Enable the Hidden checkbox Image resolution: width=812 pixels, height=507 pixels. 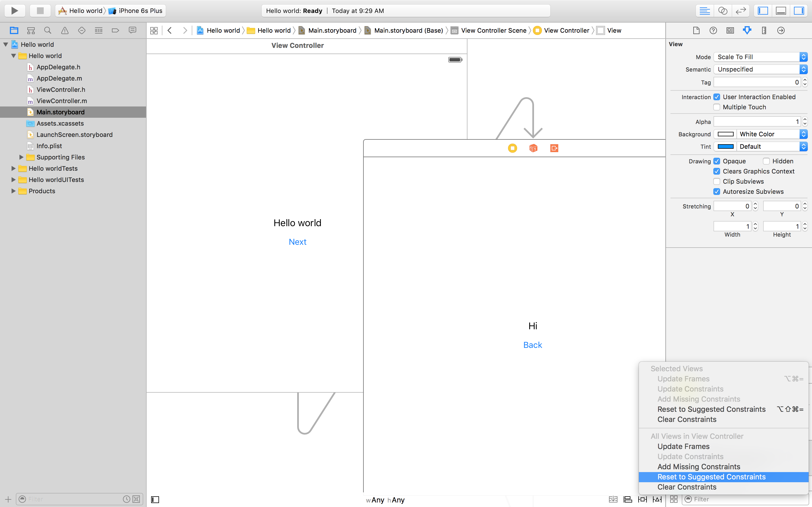tap(766, 161)
